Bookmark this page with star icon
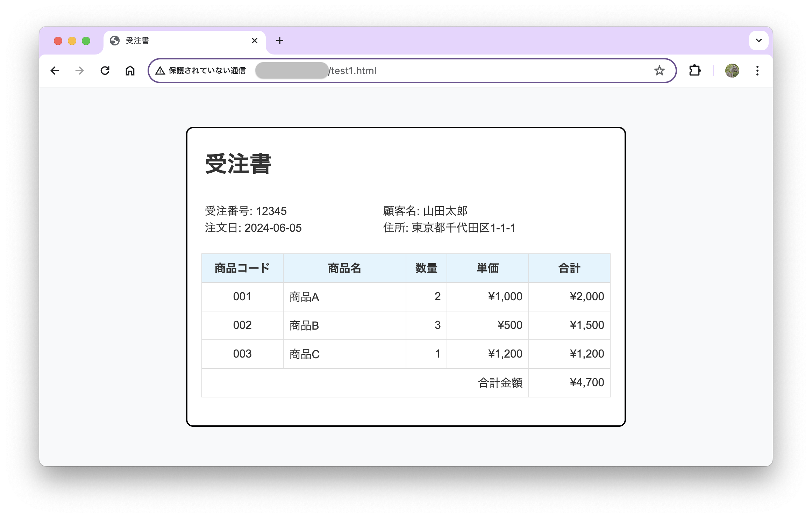The image size is (812, 518). coord(659,71)
